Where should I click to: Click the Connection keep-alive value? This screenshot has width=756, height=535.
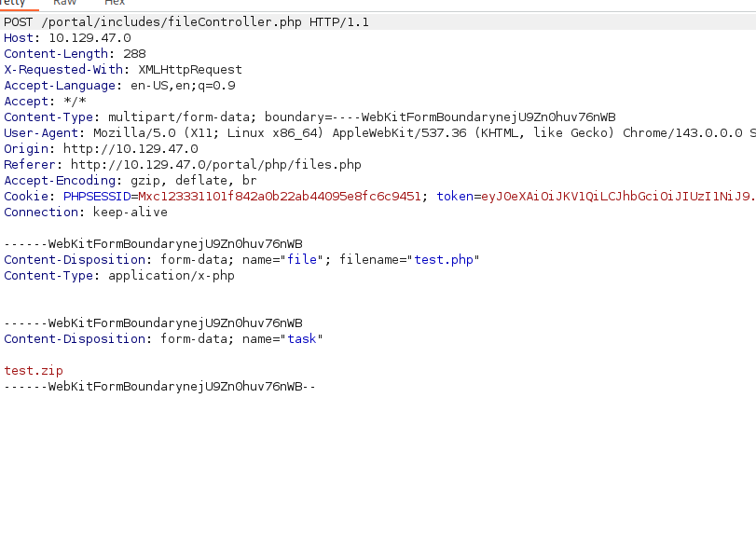click(131, 213)
